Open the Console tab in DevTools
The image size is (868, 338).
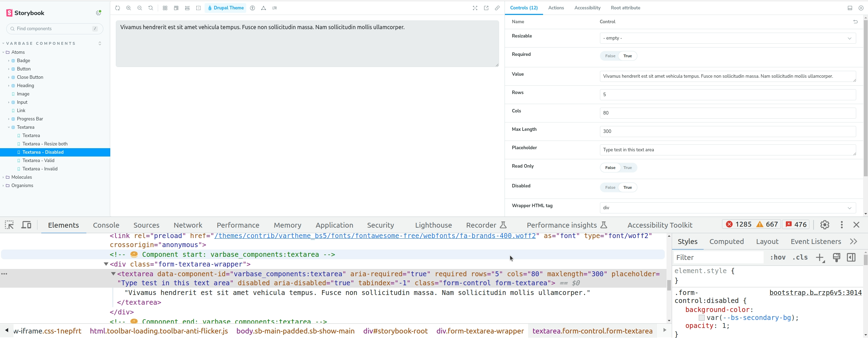106,225
